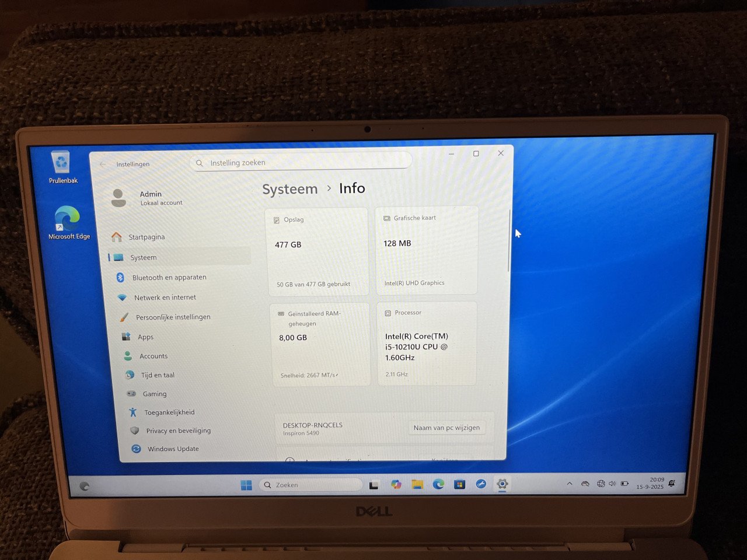Open Task View on taskbar
Viewport: 747px width, 560px height.
[x=374, y=485]
